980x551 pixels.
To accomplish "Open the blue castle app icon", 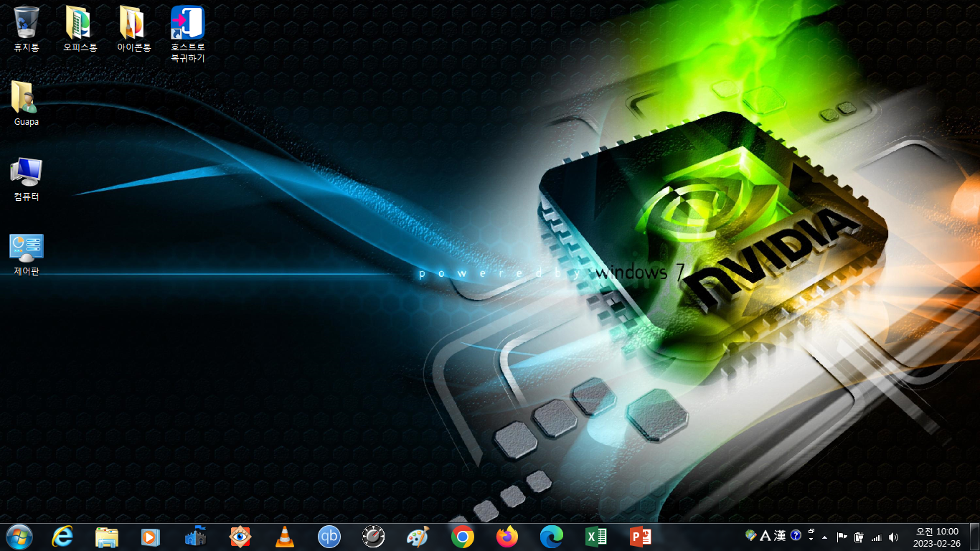I will point(195,536).
